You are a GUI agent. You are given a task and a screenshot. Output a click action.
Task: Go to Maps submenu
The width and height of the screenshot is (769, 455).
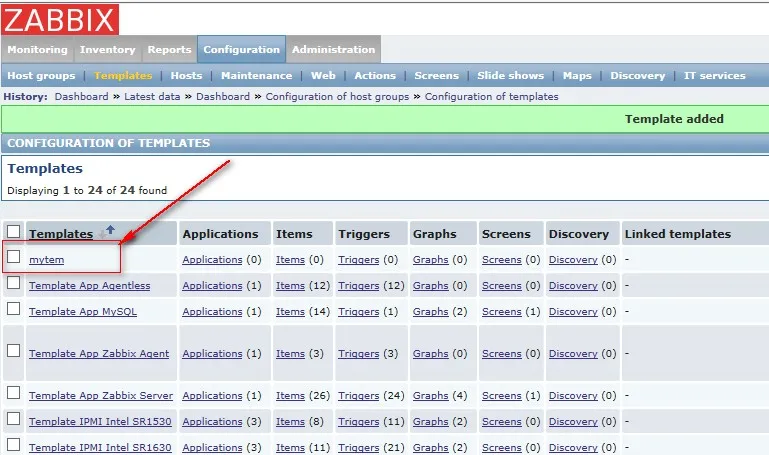(x=577, y=76)
